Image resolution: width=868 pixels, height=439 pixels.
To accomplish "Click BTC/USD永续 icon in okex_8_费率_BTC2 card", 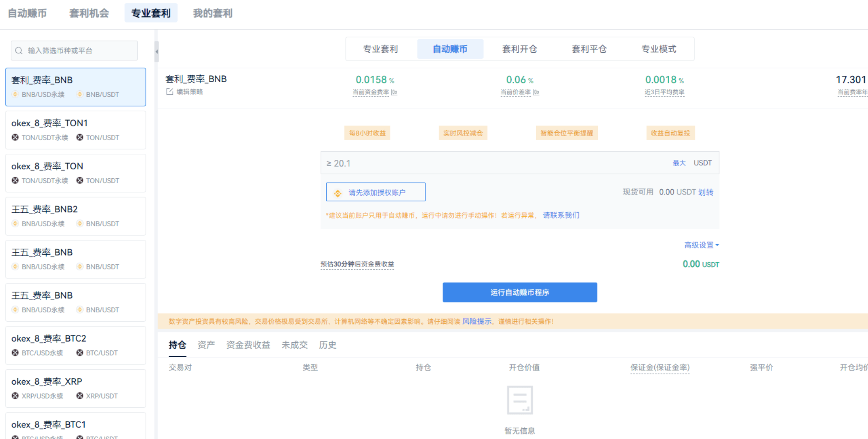I will tap(15, 353).
